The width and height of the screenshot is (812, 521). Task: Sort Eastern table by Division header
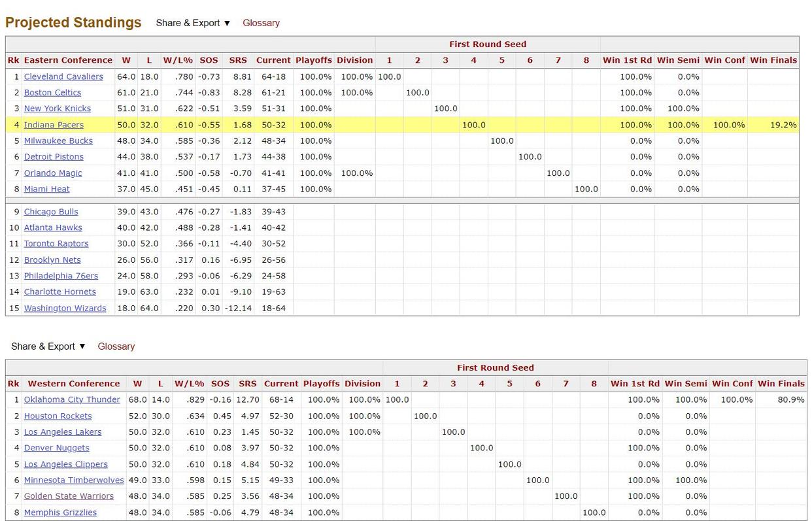point(355,60)
